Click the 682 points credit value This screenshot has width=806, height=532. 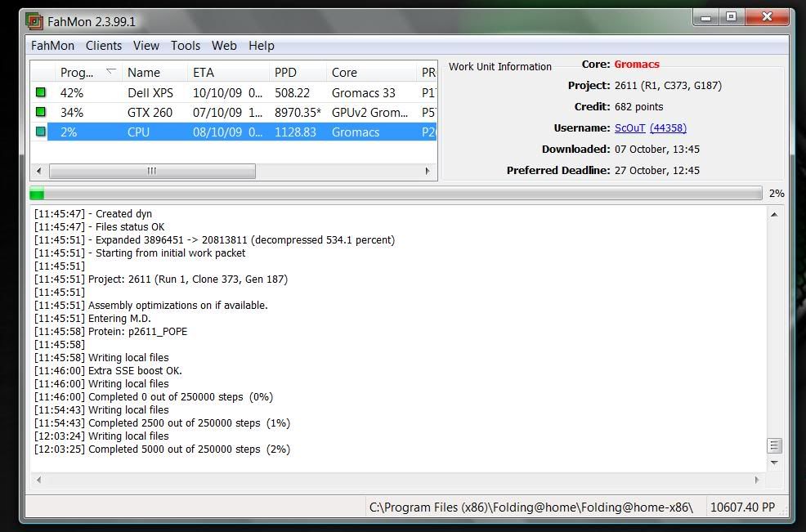pos(638,107)
